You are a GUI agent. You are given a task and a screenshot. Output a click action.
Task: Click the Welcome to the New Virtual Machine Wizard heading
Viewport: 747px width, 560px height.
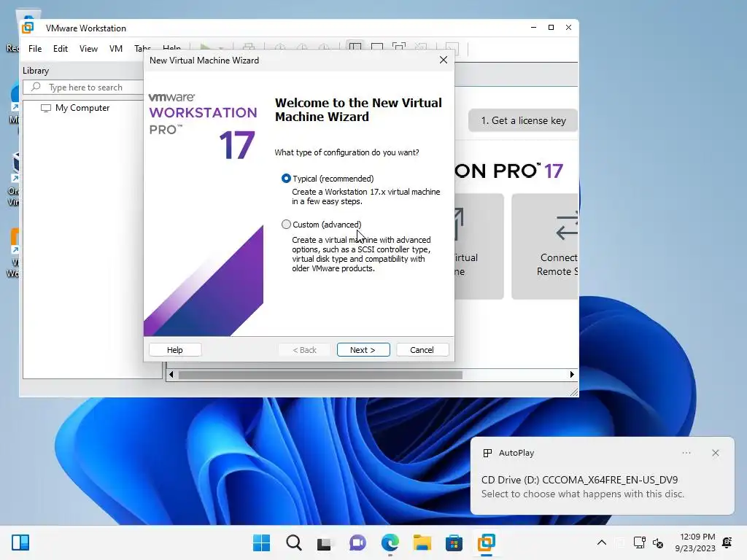pos(358,109)
